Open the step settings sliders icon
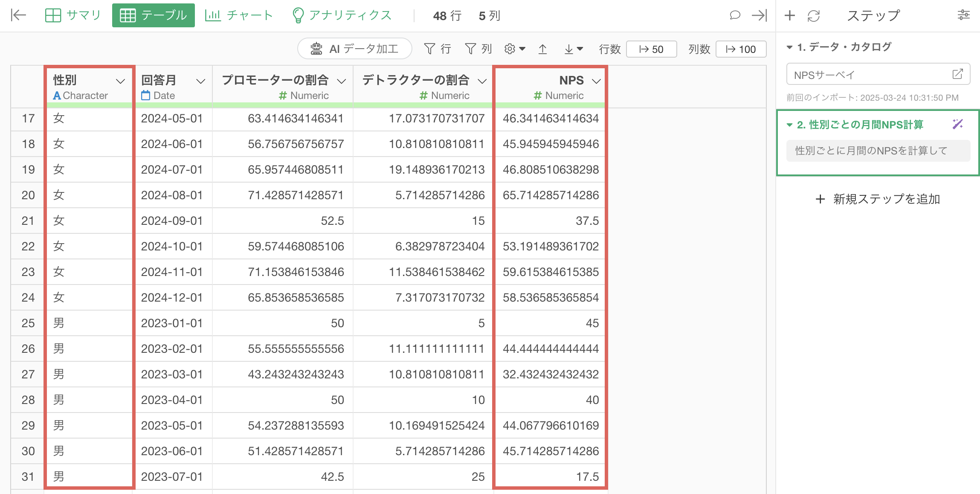 963,15
